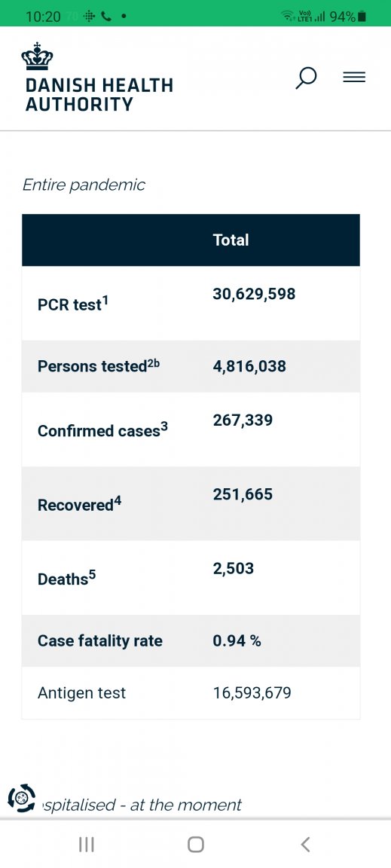Tap the circular virus icon at bottom left
391x868 pixels.
22,798
